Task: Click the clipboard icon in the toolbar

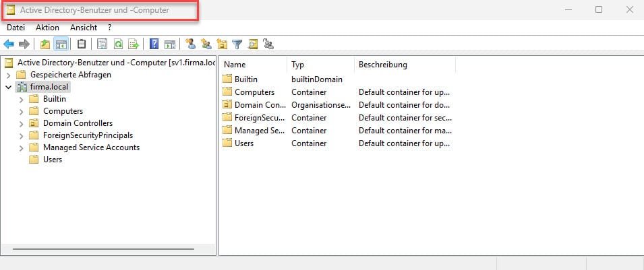Action: point(82,44)
